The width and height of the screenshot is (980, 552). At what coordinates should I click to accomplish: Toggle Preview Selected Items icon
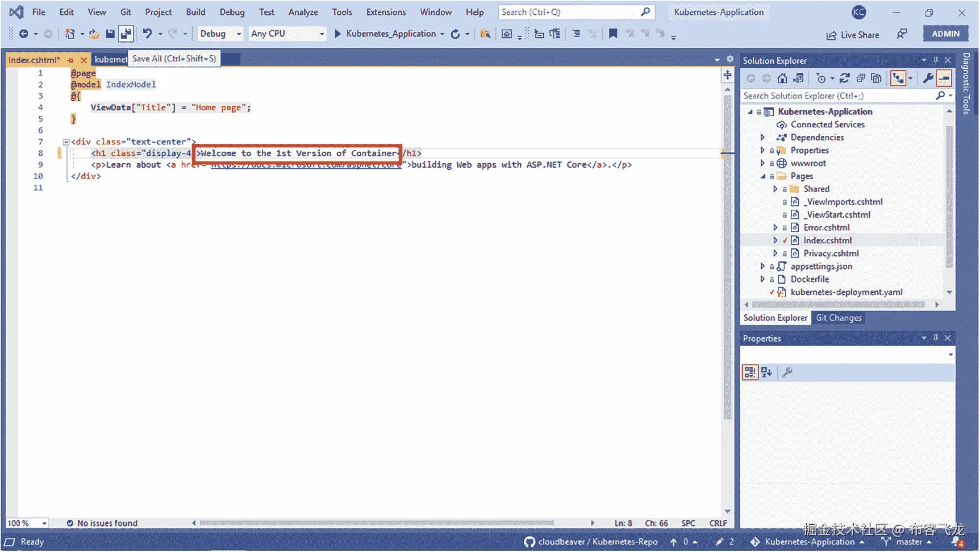coord(944,78)
